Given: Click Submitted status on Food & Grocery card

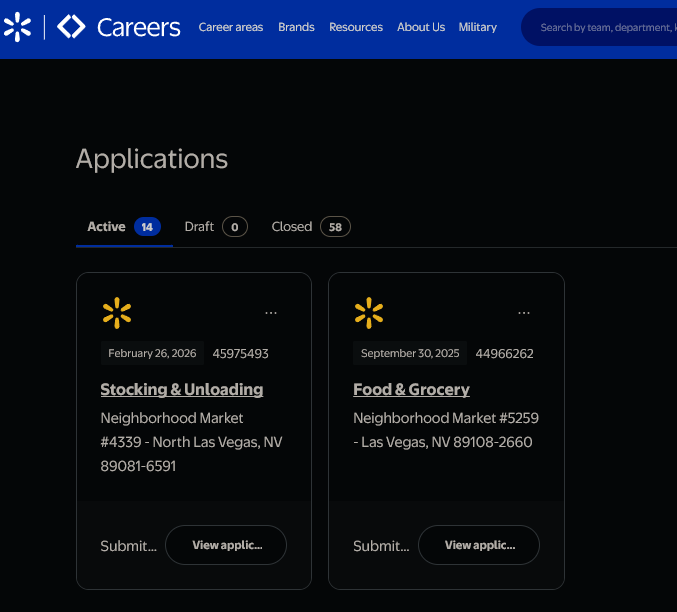Looking at the screenshot, I should tap(381, 546).
